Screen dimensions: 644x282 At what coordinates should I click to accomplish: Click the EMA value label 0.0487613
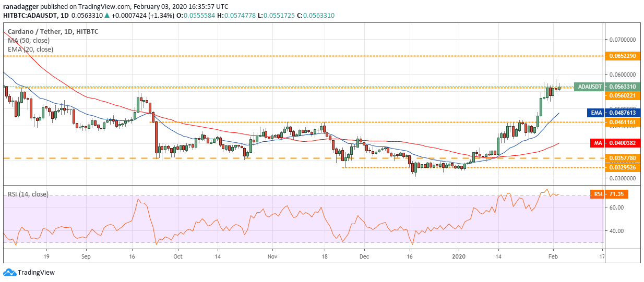coord(622,112)
